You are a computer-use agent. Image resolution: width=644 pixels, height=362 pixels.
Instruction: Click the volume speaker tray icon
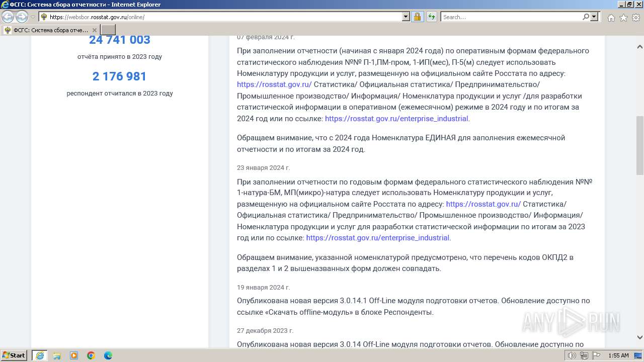572,355
